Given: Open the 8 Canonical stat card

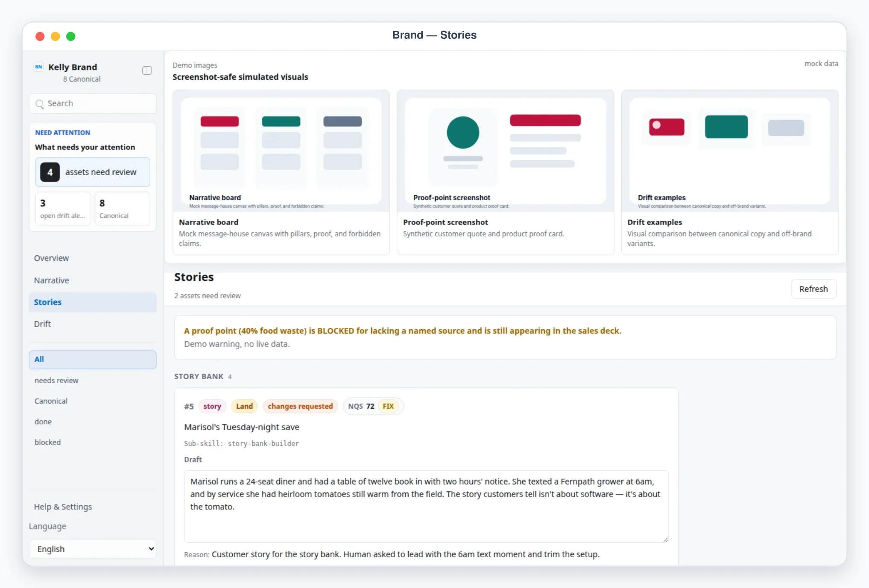Looking at the screenshot, I should pyautogui.click(x=122, y=208).
